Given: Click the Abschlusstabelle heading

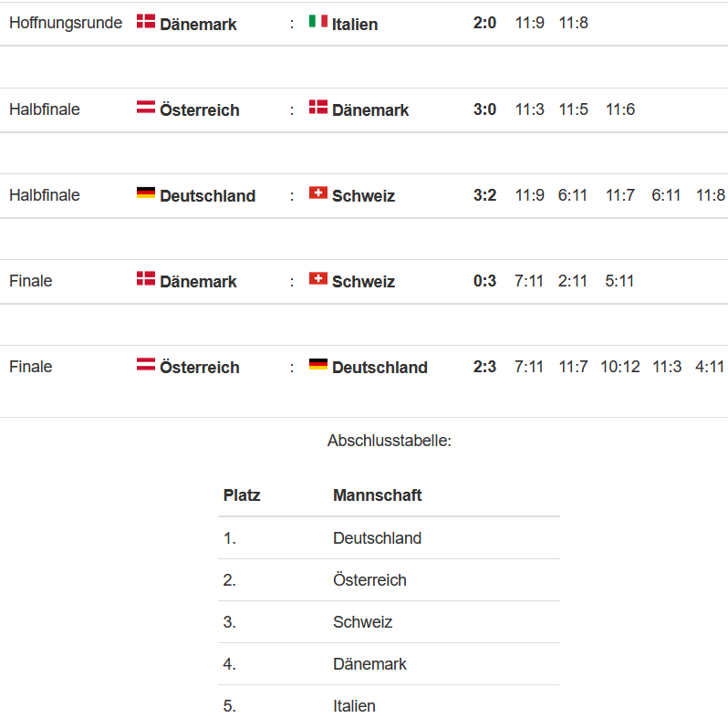Looking at the screenshot, I should [x=389, y=441].
